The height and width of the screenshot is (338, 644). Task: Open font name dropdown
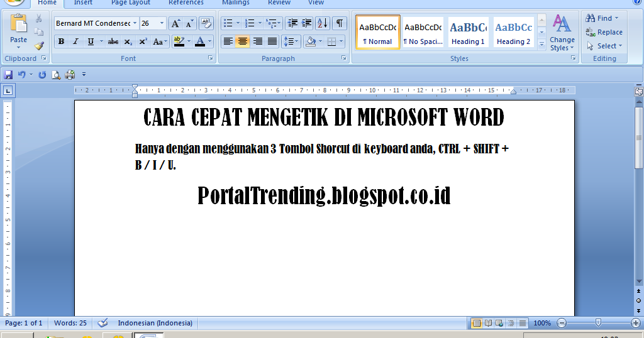tap(135, 23)
